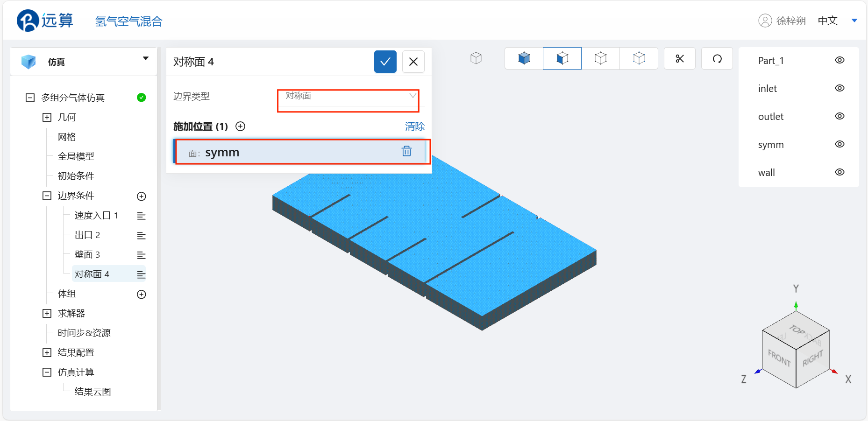Add a new location with plus icon next to 施加位置

pos(241,126)
